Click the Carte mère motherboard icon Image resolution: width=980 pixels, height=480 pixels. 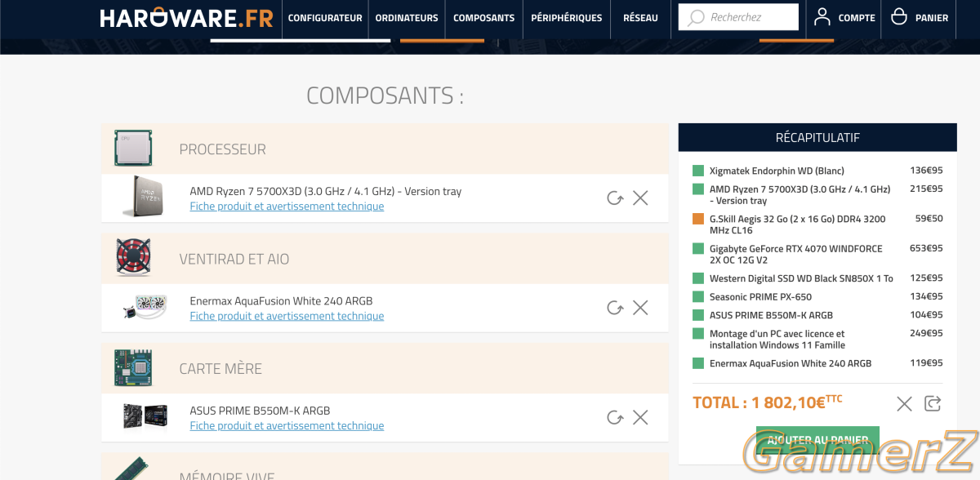(x=133, y=368)
